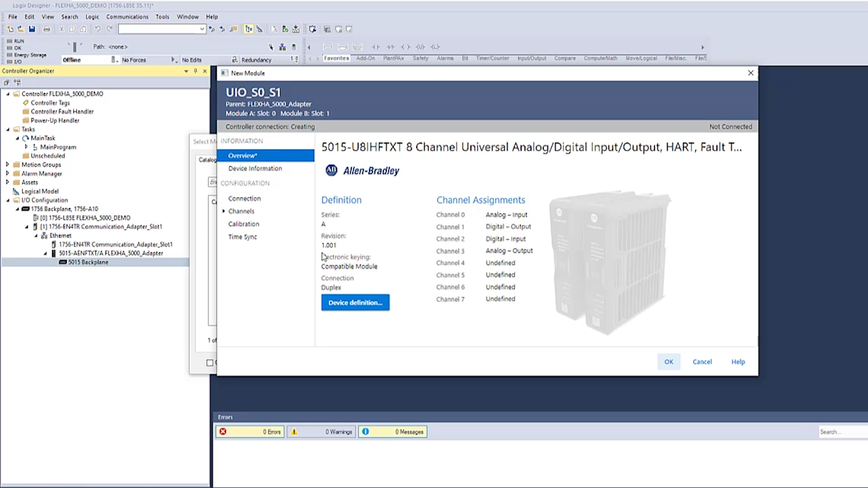Image resolution: width=868 pixels, height=488 pixels.
Task: Click the Find Next icon beside search box
Action: 222,29
